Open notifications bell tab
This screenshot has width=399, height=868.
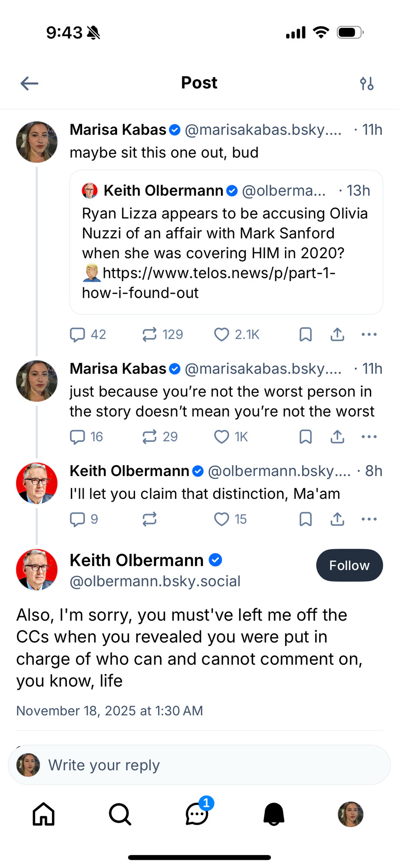coord(274,814)
